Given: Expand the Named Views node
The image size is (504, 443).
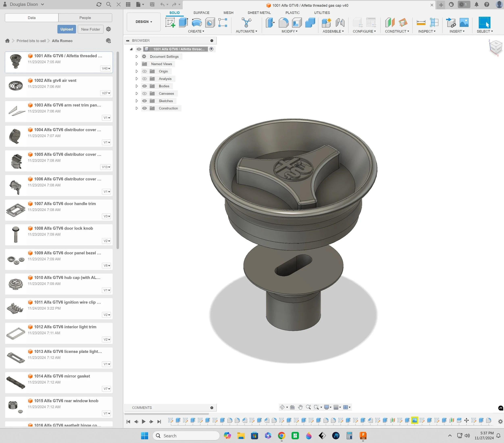Looking at the screenshot, I should pos(137,64).
